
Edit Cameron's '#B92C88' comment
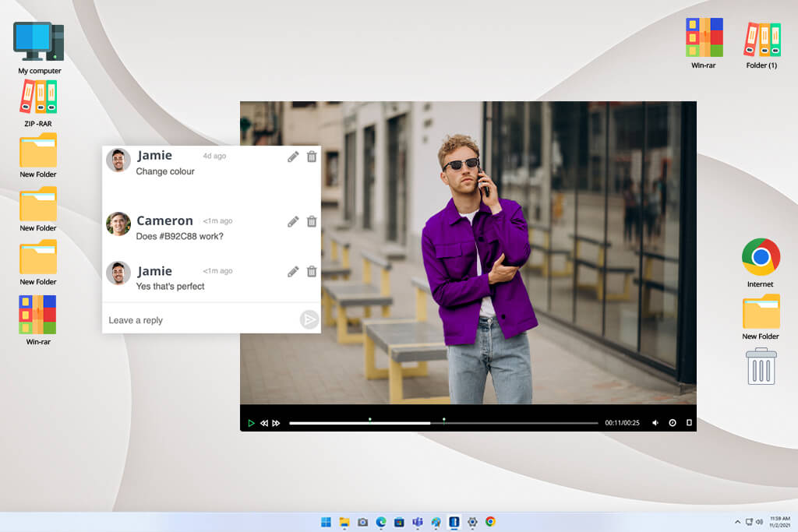(293, 222)
